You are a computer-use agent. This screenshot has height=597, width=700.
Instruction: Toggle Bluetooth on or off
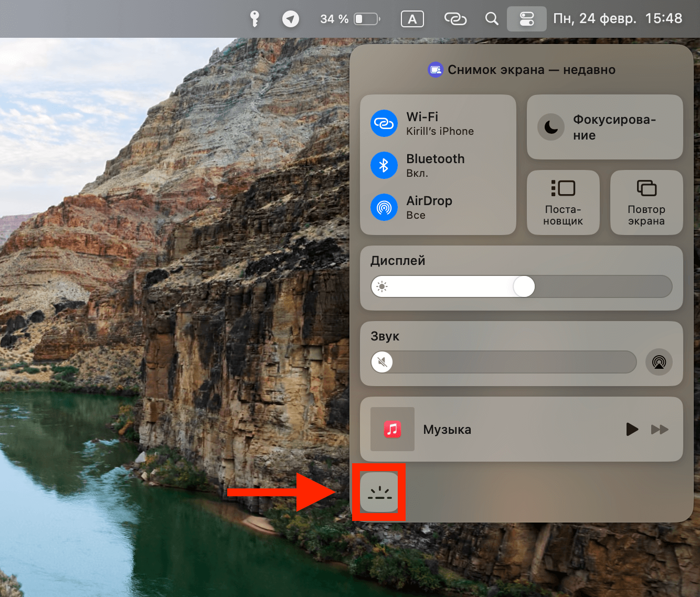pos(384,165)
